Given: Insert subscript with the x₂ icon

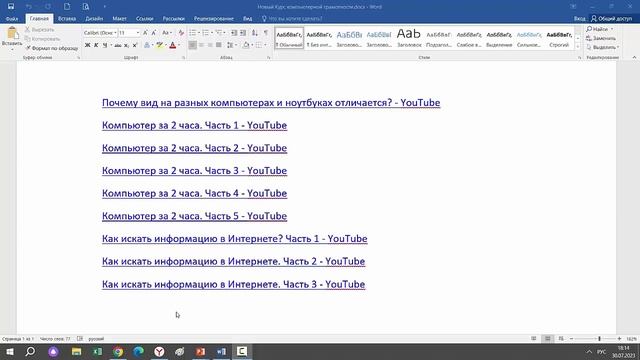Looking at the screenshot, I should [x=126, y=45].
